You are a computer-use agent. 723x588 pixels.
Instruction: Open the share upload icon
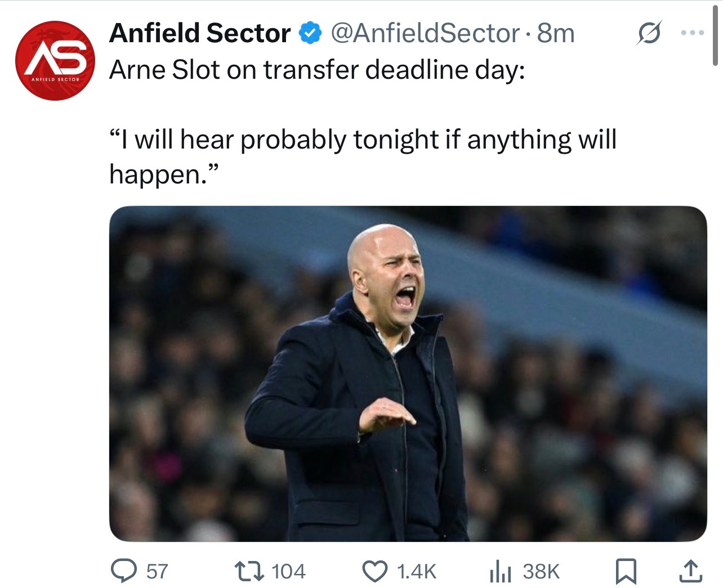691,571
